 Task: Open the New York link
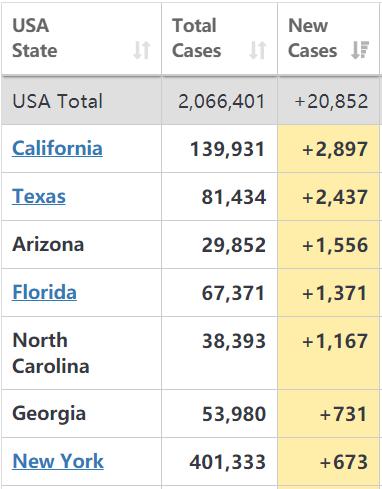(x=58, y=461)
